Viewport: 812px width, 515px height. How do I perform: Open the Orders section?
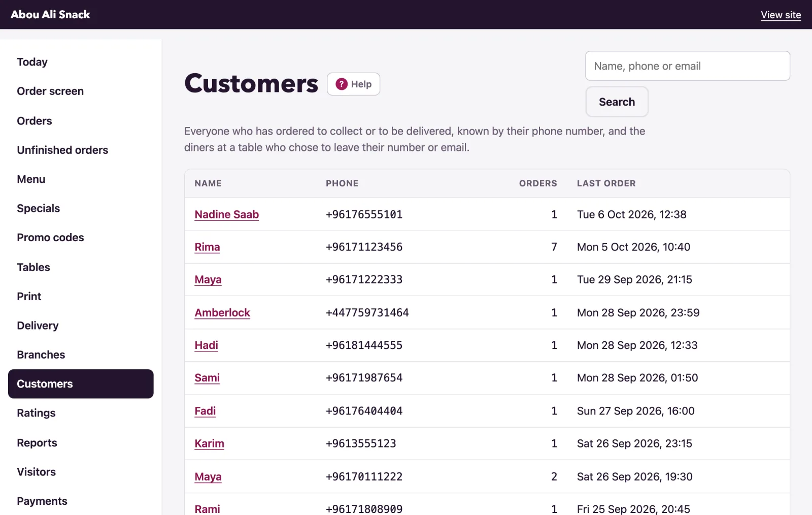(35, 121)
